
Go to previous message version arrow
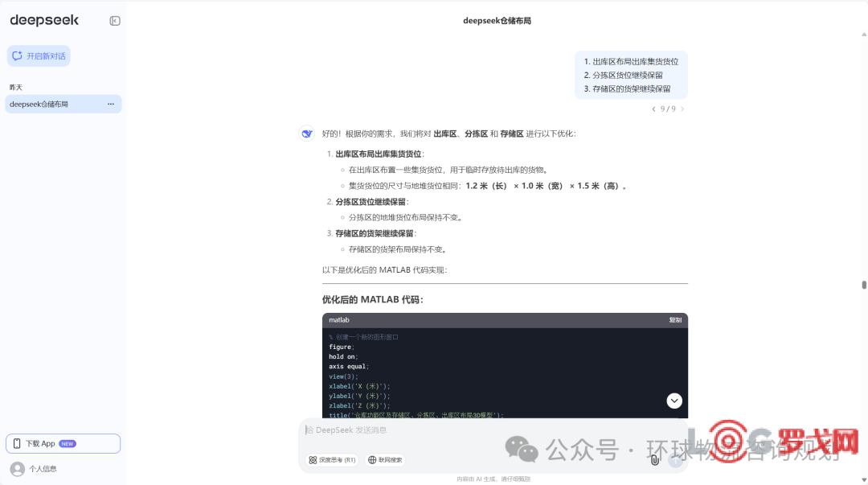coord(653,109)
